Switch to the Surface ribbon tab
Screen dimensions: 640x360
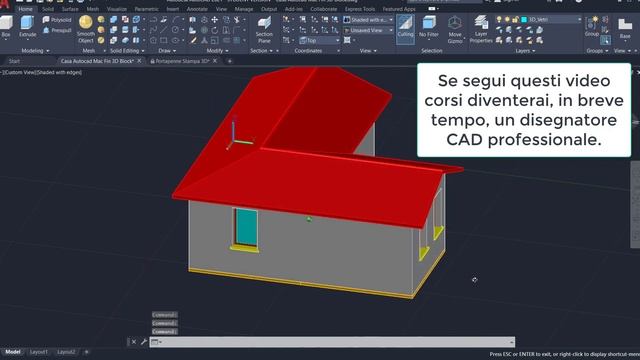click(70, 9)
